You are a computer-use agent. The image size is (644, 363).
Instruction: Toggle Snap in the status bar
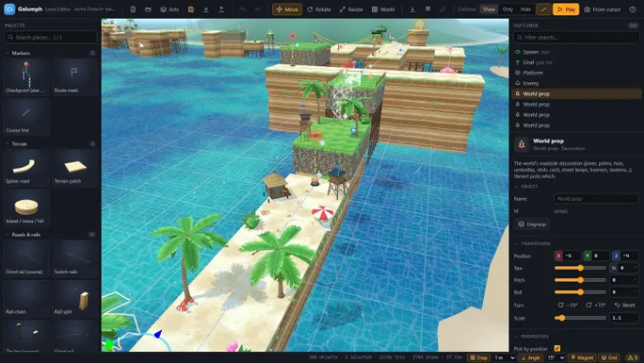pyautogui.click(x=479, y=358)
